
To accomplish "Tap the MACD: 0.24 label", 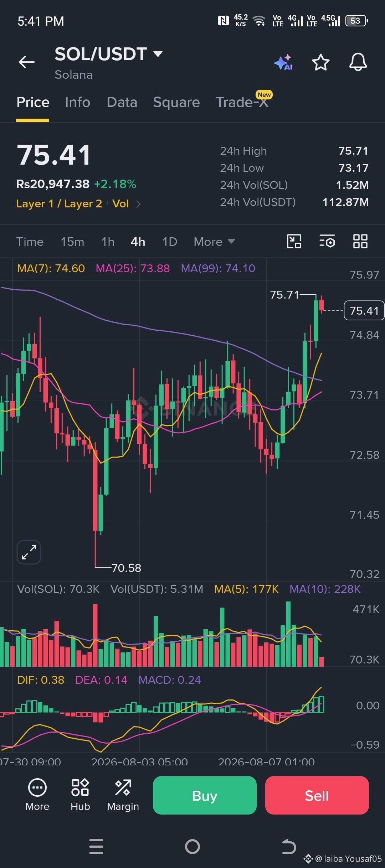I will 170,680.
